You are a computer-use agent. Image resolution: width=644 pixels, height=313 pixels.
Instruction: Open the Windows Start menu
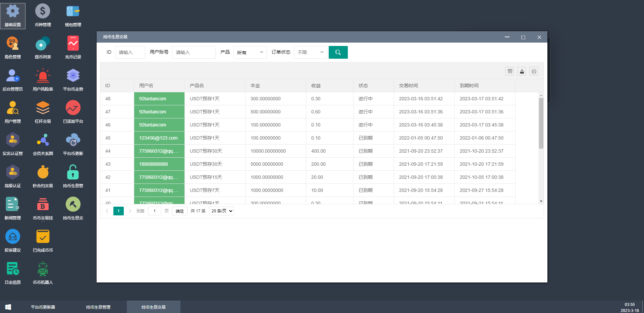tap(8, 307)
